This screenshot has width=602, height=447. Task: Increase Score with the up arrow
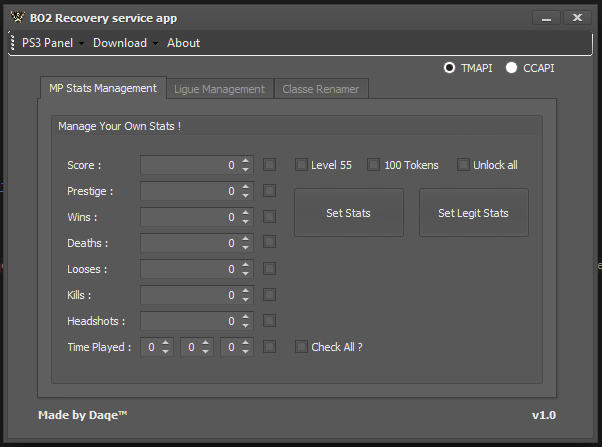245,161
